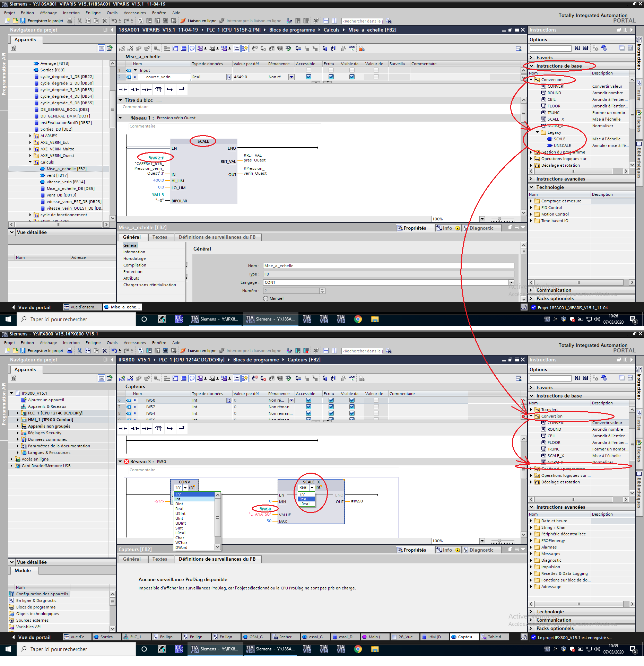Insert an assignment coil in Mise_a_echelle editor
The height and width of the screenshot is (666, 644).
147,90
